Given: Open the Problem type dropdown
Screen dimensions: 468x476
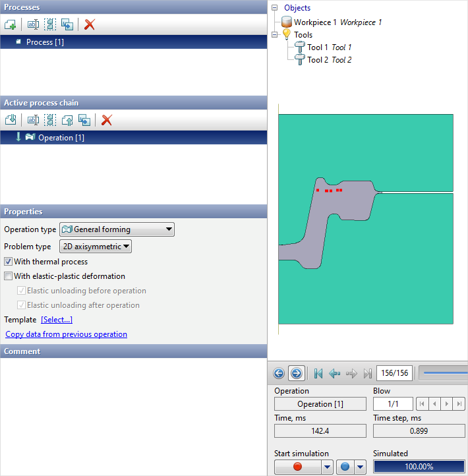Looking at the screenshot, I should [x=96, y=247].
